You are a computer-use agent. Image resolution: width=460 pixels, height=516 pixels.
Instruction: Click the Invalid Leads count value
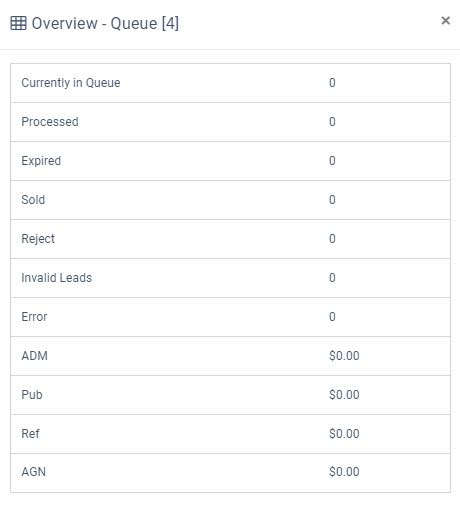(332, 278)
